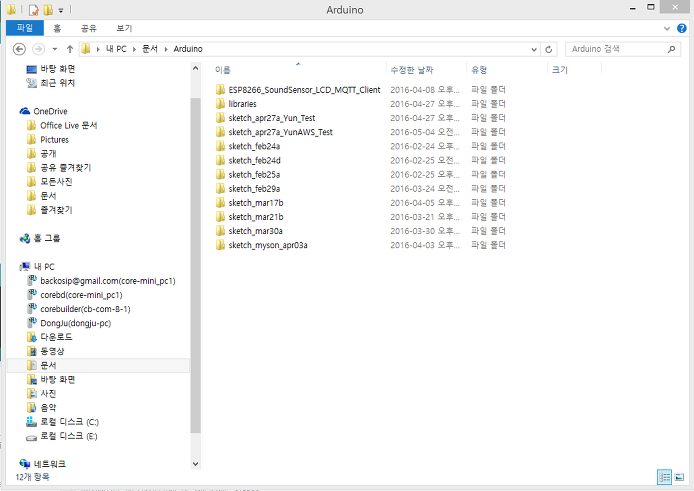Open the 공유 ribbon tab

click(x=89, y=28)
